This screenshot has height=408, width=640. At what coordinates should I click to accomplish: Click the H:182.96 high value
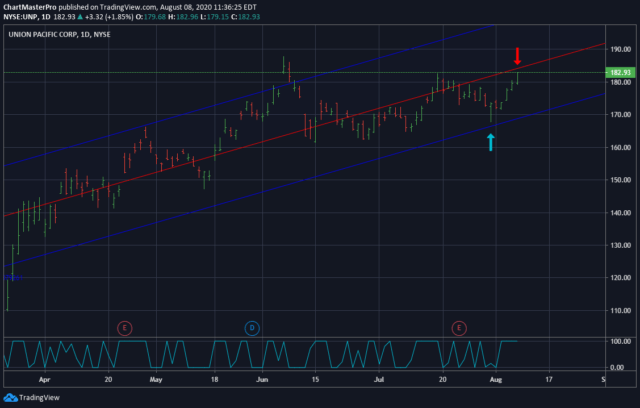tap(183, 17)
